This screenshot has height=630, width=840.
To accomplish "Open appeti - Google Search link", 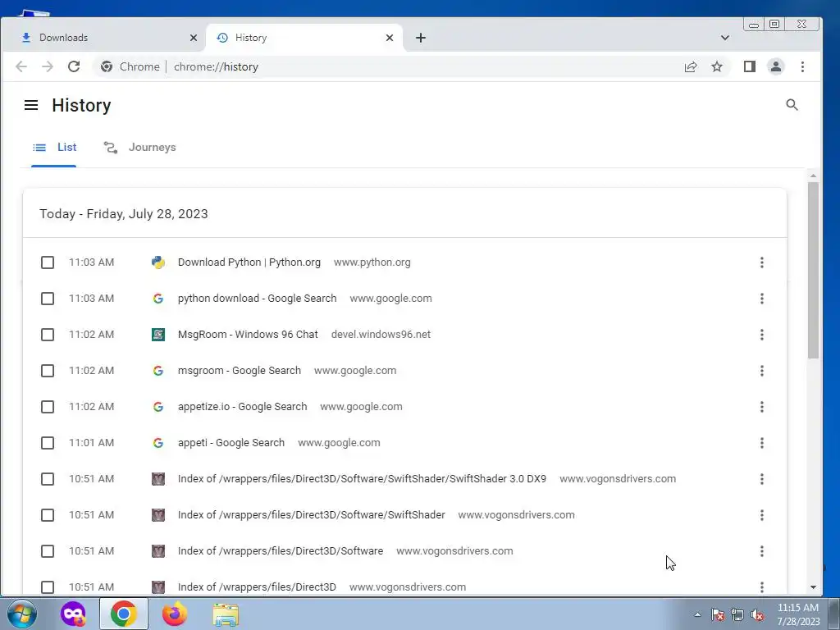I will point(231,442).
